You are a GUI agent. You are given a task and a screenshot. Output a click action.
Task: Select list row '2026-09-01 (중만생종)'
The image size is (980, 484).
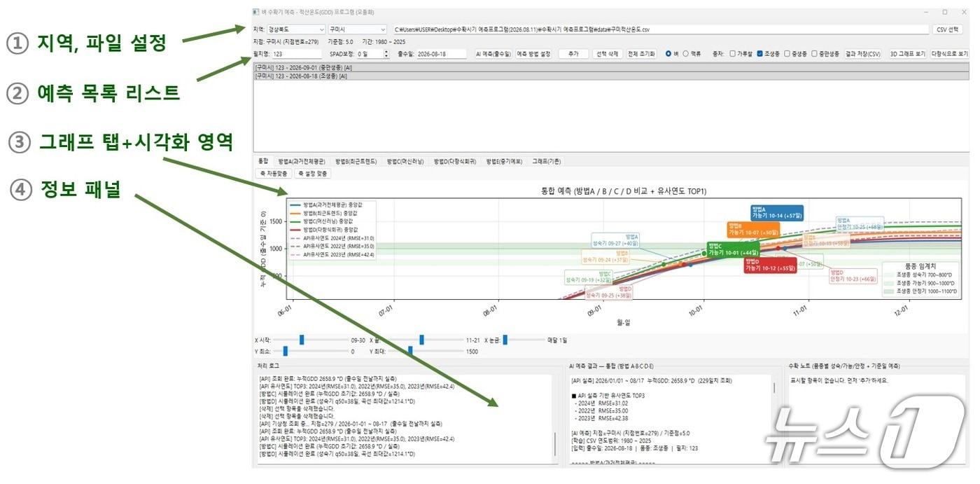611,67
